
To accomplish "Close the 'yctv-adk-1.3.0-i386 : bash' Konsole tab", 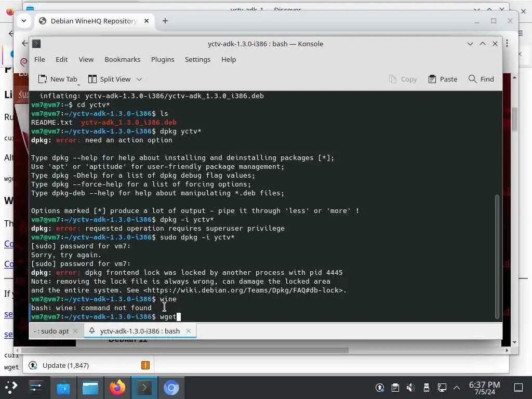I will tap(189, 331).
